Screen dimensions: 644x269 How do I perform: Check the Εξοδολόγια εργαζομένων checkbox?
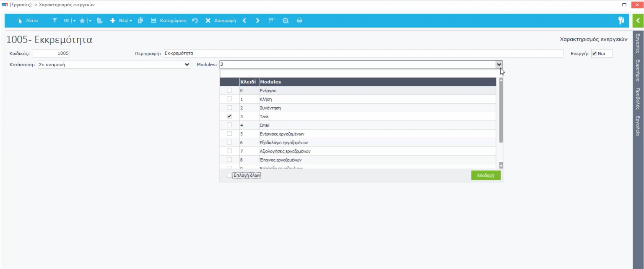tap(229, 142)
